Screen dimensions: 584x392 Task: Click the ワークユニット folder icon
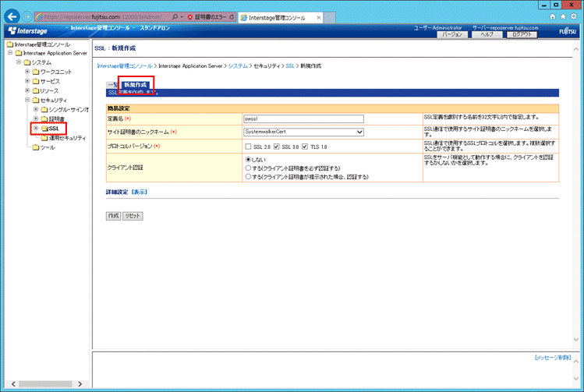click(x=36, y=72)
